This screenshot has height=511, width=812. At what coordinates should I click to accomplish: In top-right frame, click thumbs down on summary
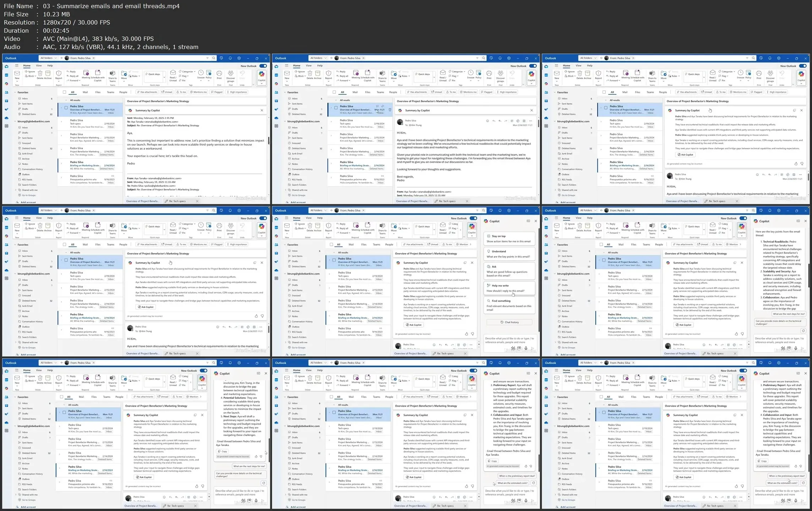(802, 164)
